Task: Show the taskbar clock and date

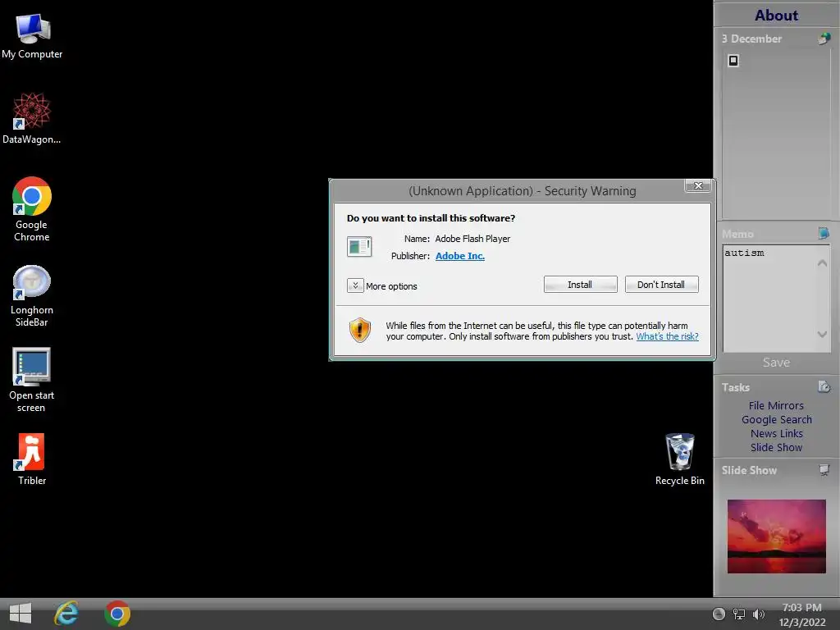Action: [802, 614]
